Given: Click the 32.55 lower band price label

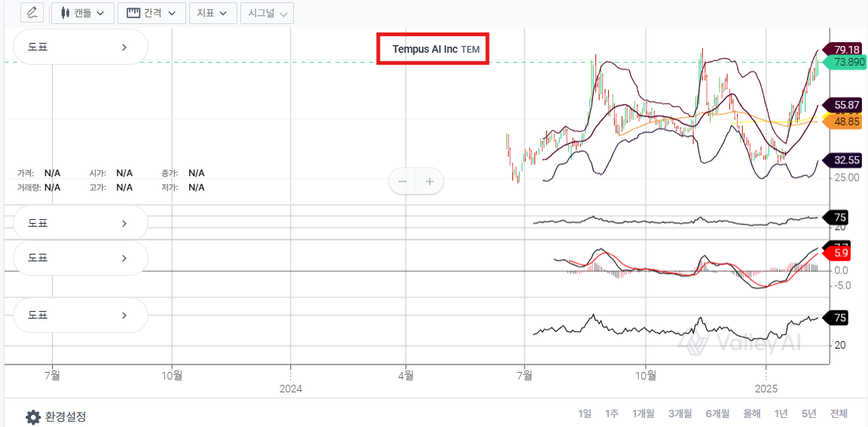Looking at the screenshot, I should tap(842, 160).
